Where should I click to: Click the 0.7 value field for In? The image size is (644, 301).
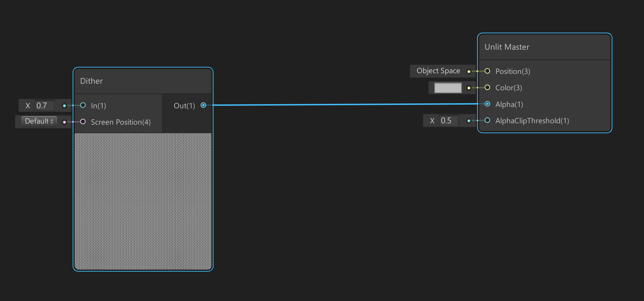pyautogui.click(x=44, y=106)
